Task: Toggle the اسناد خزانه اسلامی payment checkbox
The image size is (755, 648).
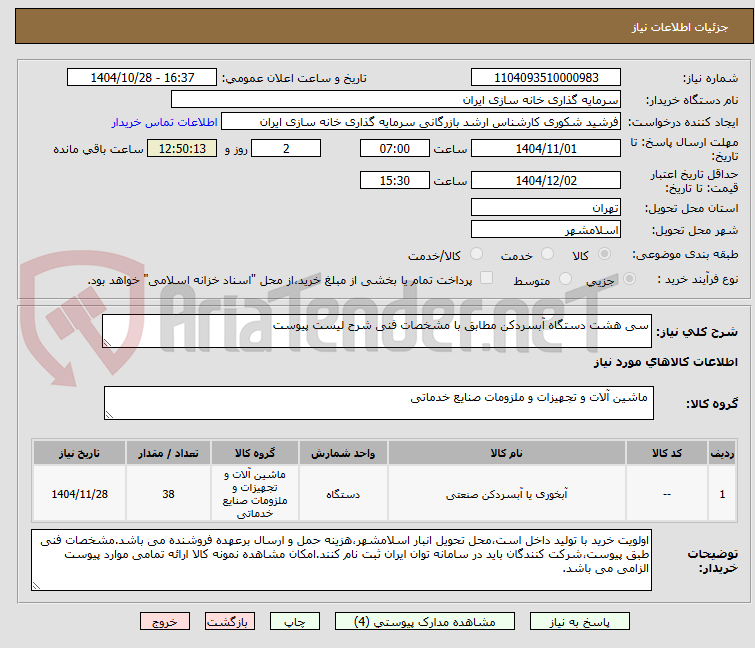Action: (x=487, y=278)
